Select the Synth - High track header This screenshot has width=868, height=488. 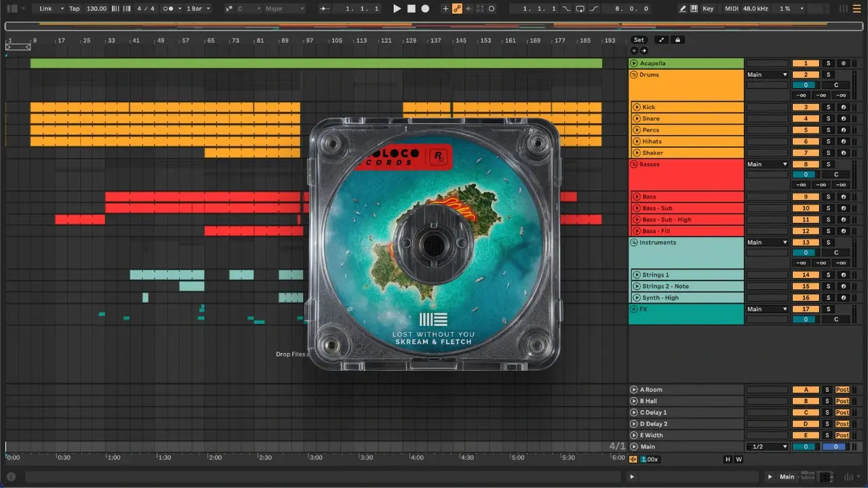pos(687,298)
